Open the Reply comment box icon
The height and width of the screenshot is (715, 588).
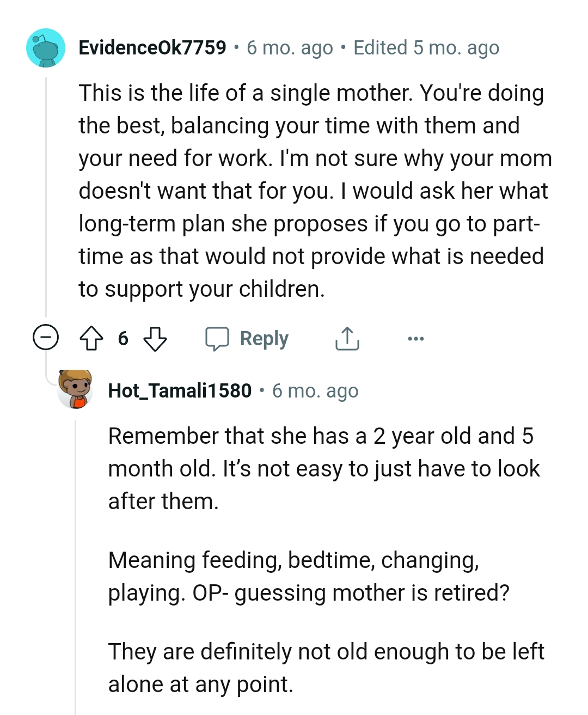219,338
